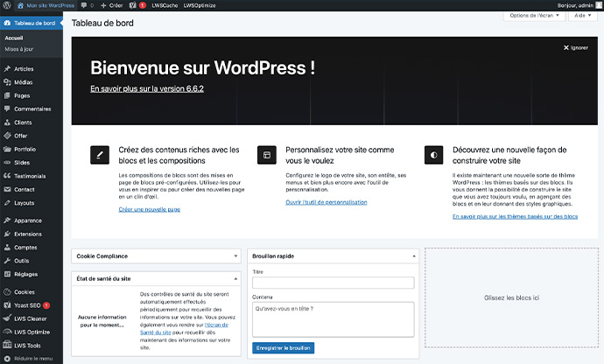The height and width of the screenshot is (364, 604).
Task: Click the LWS Tools sidebar icon
Action: point(7,345)
